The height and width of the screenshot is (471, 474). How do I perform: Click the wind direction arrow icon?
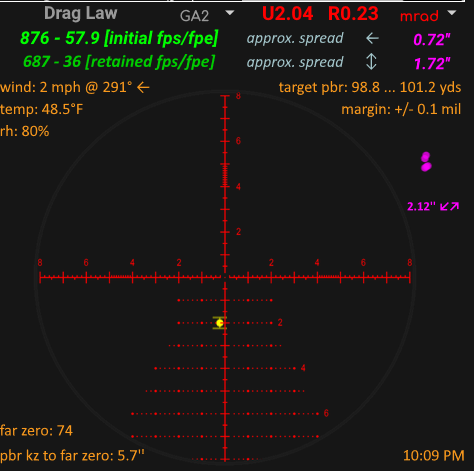click(143, 88)
